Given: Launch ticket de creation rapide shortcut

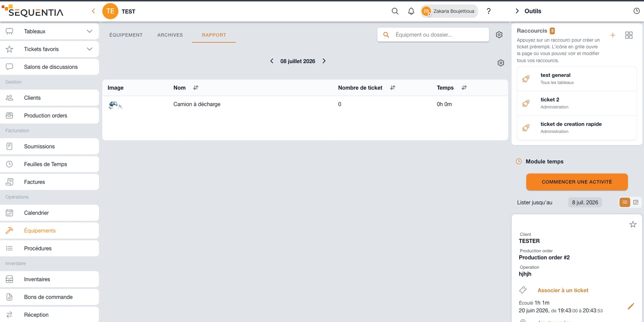Looking at the screenshot, I should pos(577,128).
